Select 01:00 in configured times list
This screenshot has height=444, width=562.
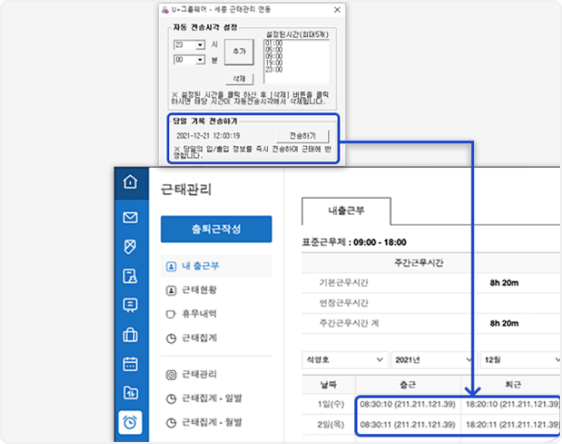click(274, 43)
